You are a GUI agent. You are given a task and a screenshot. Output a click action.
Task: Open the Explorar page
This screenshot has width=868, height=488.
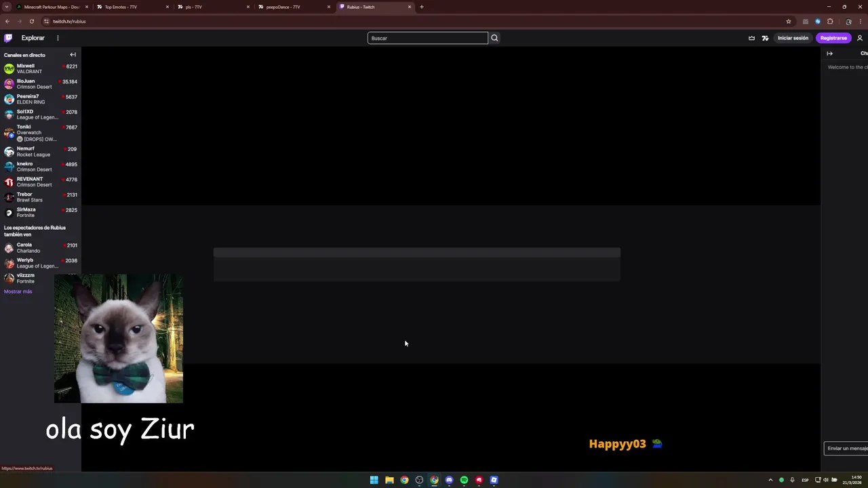click(x=33, y=38)
